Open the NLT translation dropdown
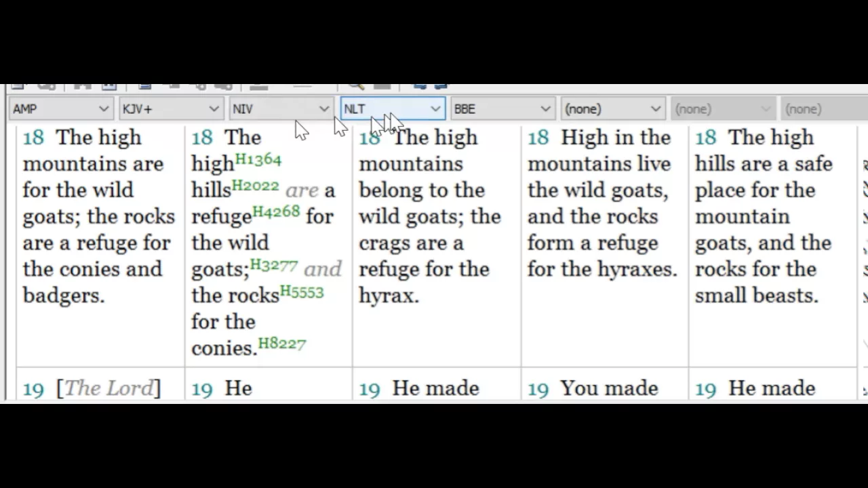The height and width of the screenshot is (488, 868). click(x=392, y=108)
